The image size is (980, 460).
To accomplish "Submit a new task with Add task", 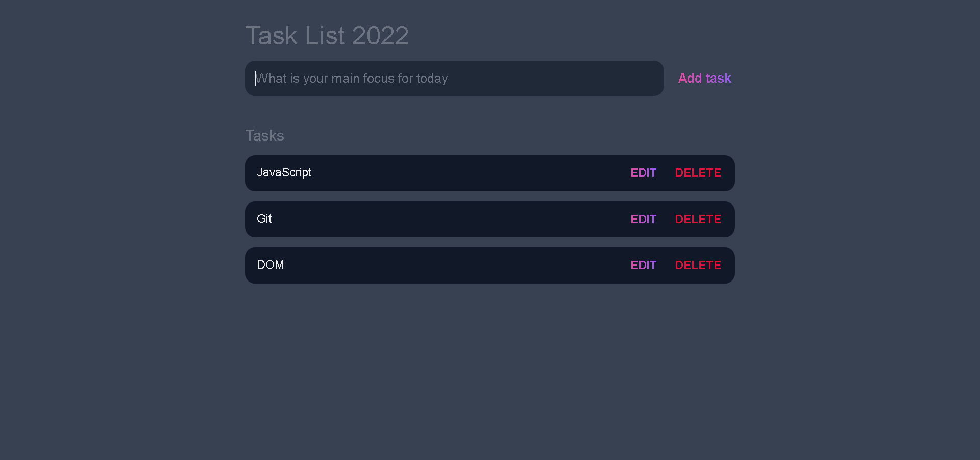I will [x=704, y=78].
